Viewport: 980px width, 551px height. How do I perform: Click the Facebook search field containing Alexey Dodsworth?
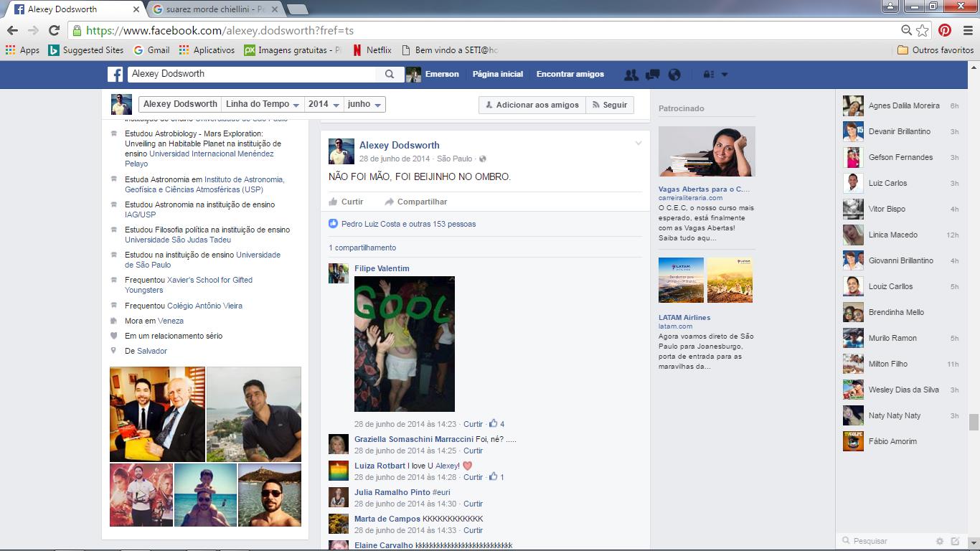pyautogui.click(x=252, y=74)
